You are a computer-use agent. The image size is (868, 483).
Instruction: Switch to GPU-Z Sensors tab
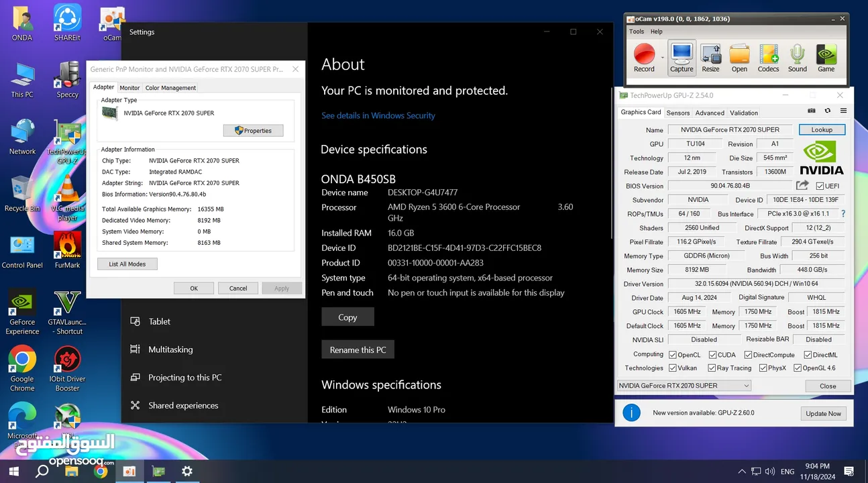(x=677, y=113)
